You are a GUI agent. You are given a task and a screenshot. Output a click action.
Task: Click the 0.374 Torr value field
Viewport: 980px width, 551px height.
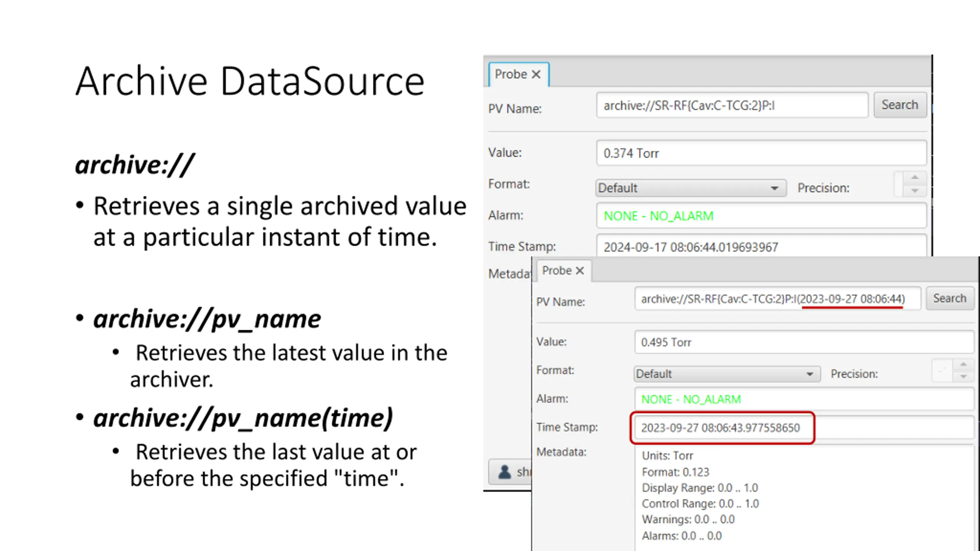pos(761,153)
